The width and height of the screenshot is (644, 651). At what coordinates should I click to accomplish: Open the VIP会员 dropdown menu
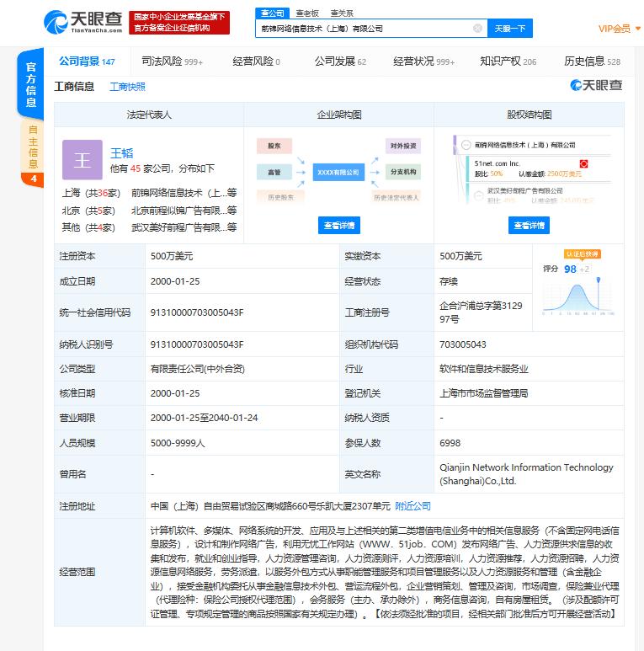click(617, 29)
